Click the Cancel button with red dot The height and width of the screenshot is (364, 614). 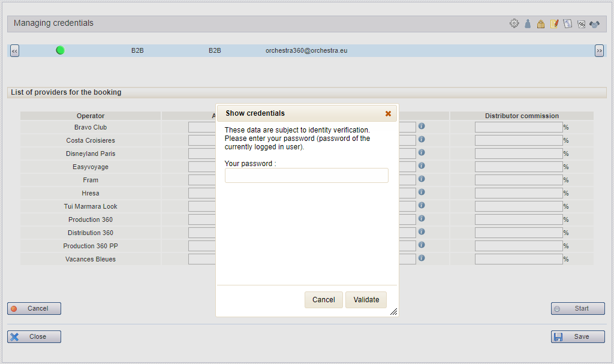pyautogui.click(x=34, y=309)
